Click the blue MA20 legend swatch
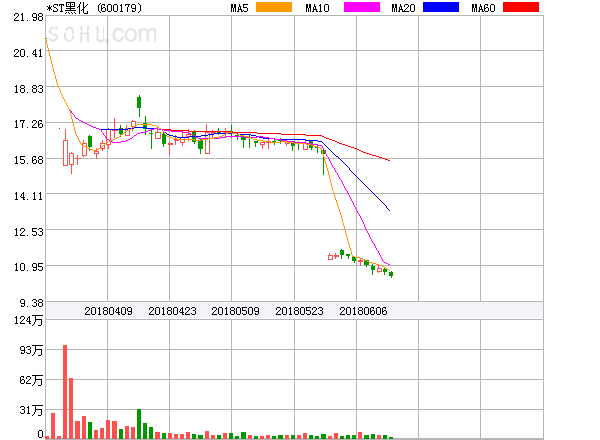The width and height of the screenshot is (600, 440). point(441,7)
